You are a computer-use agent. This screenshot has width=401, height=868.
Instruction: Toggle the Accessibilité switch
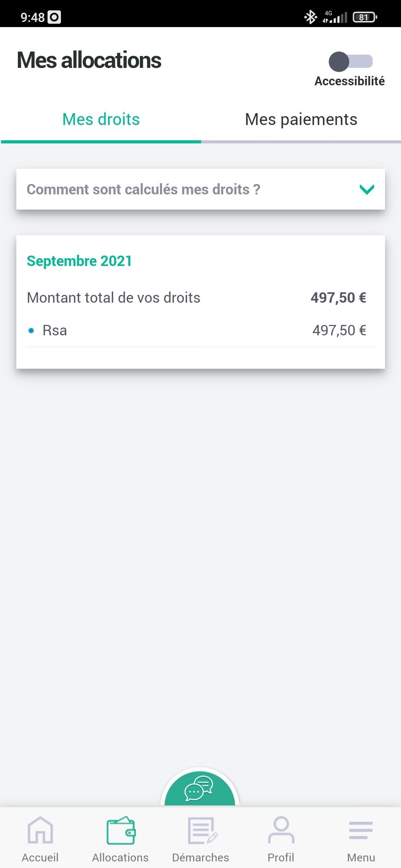pyautogui.click(x=351, y=62)
